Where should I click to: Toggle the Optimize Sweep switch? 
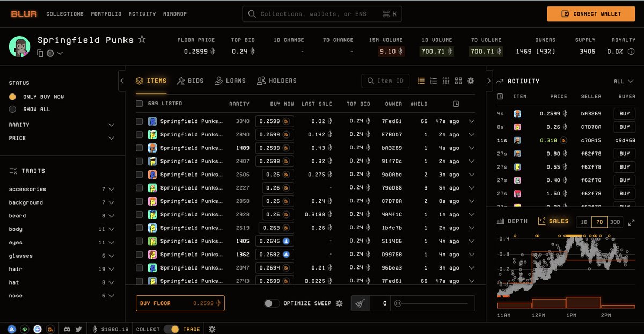(272, 303)
